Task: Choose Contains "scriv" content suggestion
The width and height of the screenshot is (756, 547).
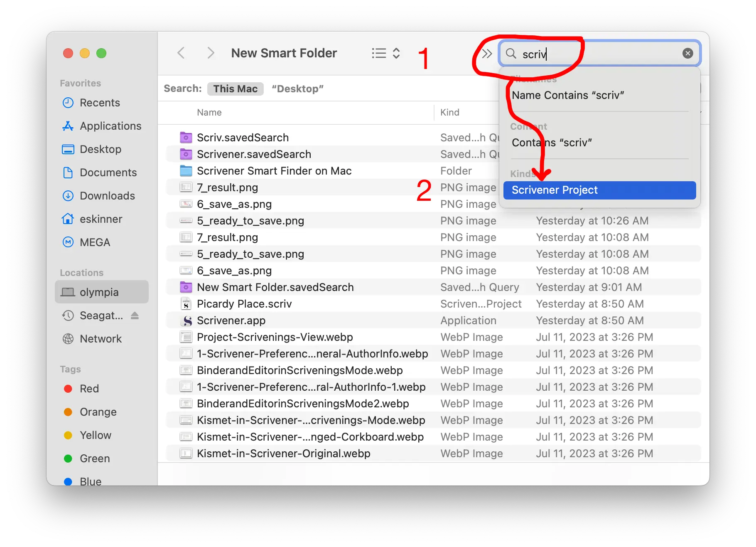Action: 552,143
